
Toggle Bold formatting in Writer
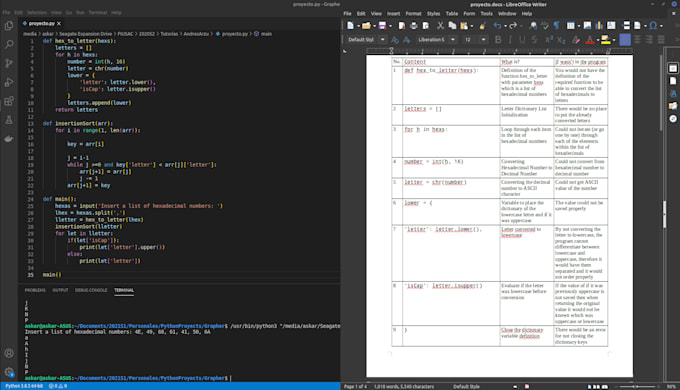[x=498, y=40]
